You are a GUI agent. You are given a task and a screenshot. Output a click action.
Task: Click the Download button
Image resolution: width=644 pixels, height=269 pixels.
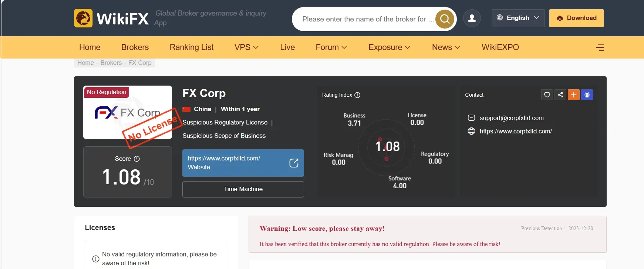click(576, 18)
